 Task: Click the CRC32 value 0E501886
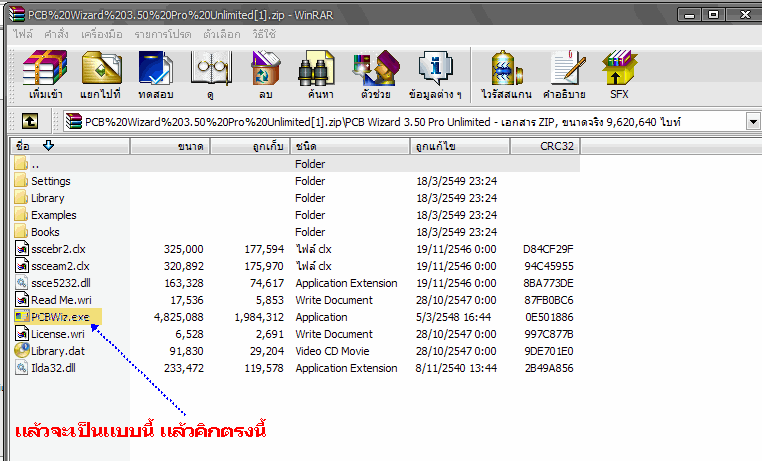pyautogui.click(x=549, y=317)
